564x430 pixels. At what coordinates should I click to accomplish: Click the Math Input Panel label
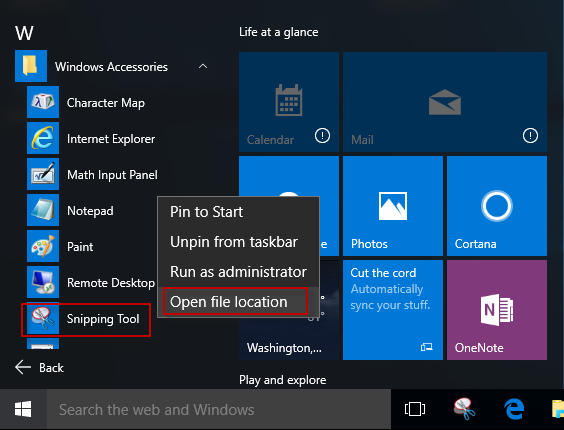coord(112,175)
